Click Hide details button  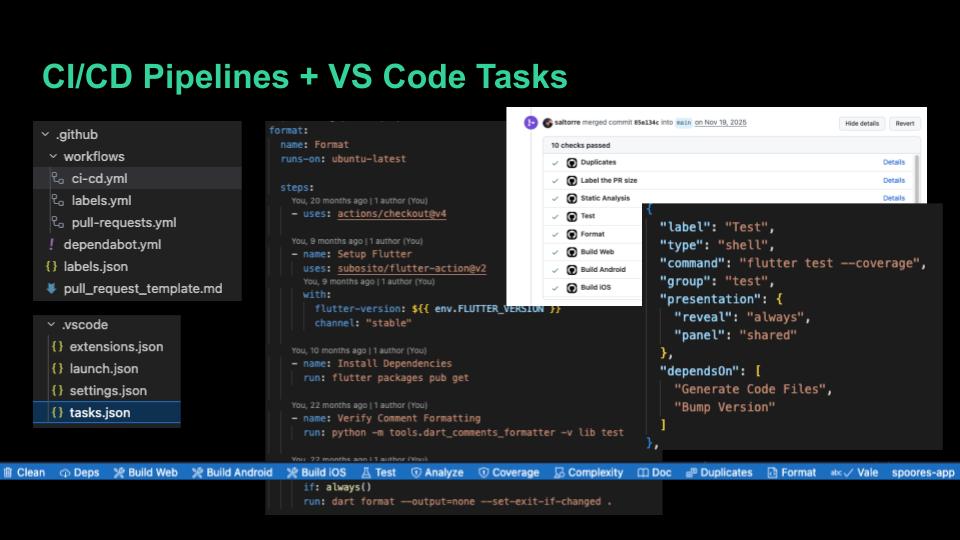(x=862, y=123)
